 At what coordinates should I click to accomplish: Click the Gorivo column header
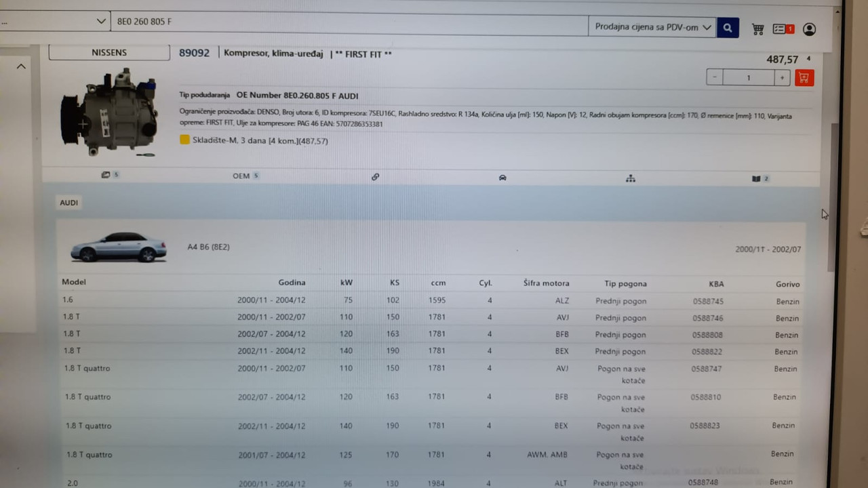(788, 285)
